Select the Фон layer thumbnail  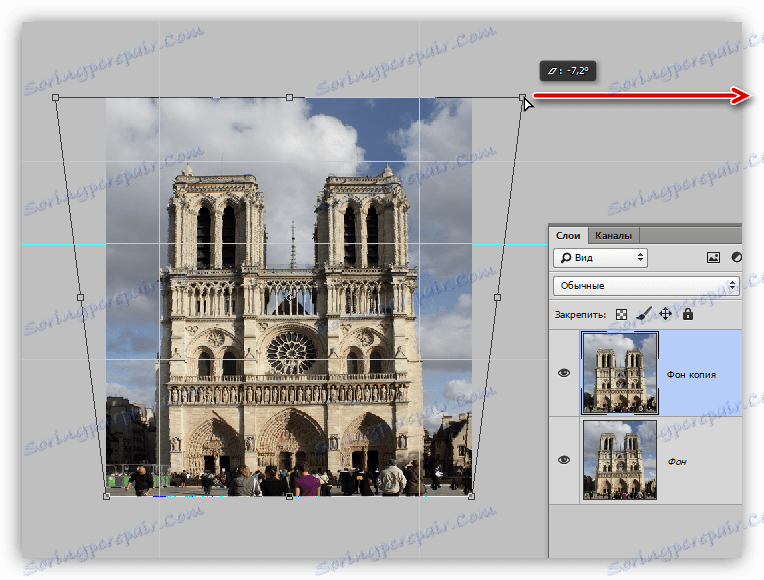click(x=620, y=460)
